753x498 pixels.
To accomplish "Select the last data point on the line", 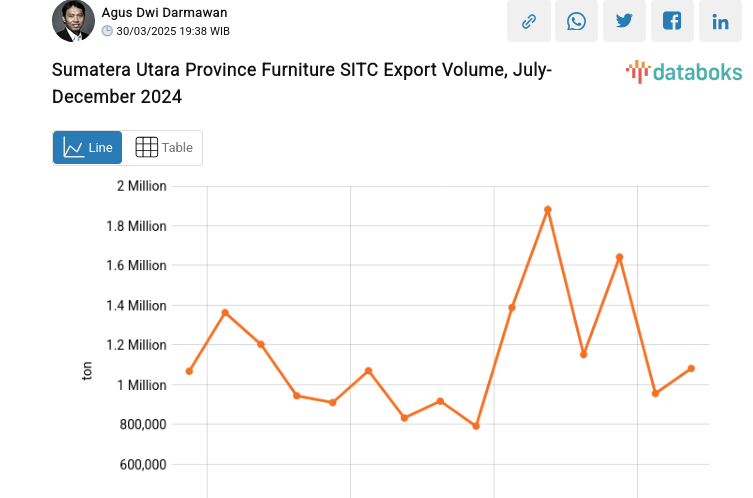I will click(x=691, y=368).
